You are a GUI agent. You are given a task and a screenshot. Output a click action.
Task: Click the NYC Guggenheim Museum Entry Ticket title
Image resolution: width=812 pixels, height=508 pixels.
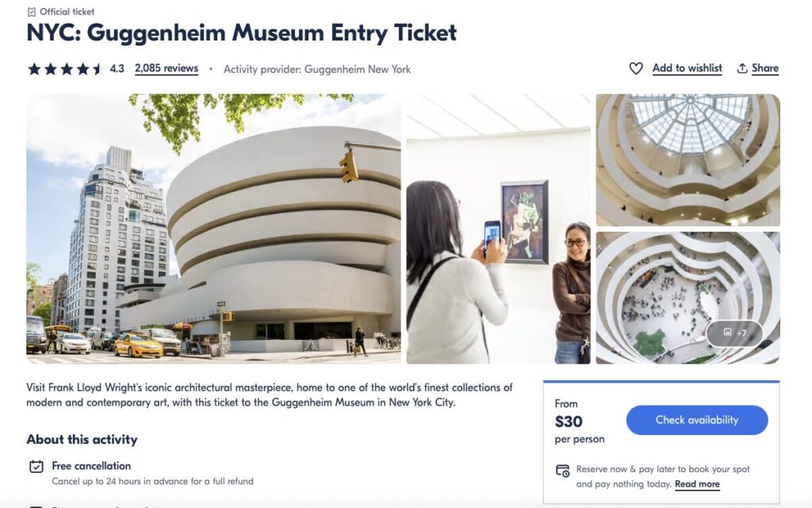(241, 33)
